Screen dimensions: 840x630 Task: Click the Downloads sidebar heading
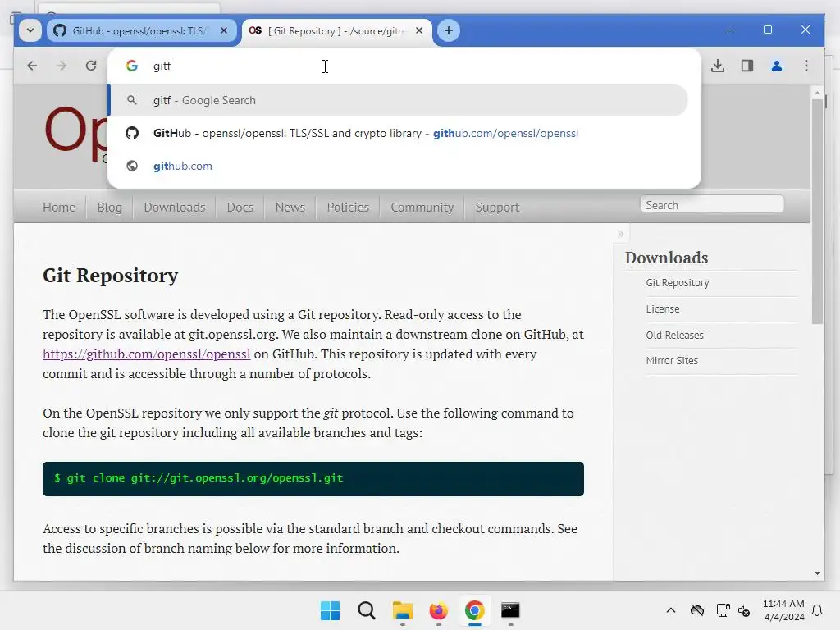(x=666, y=258)
